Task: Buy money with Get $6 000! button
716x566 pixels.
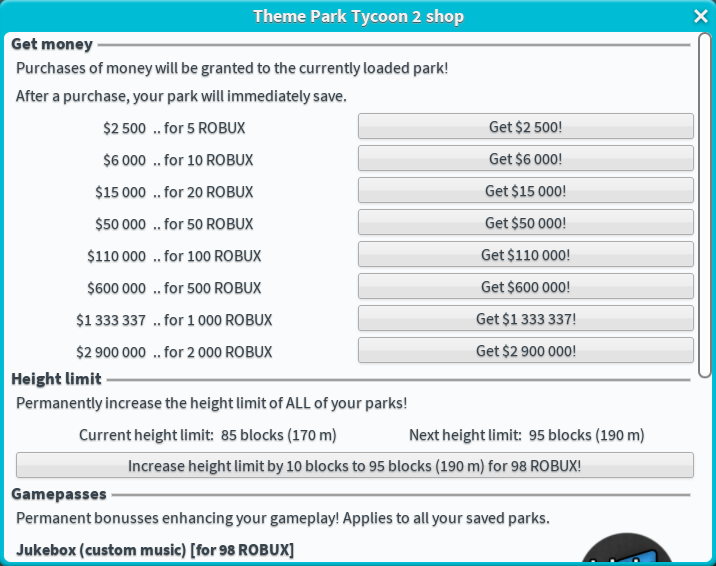Action: coord(526,158)
